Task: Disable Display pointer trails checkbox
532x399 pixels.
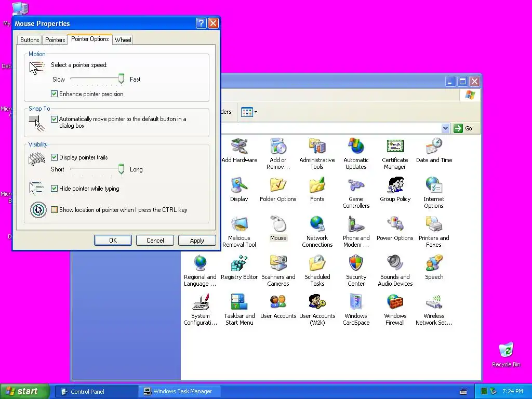Action: click(x=54, y=157)
